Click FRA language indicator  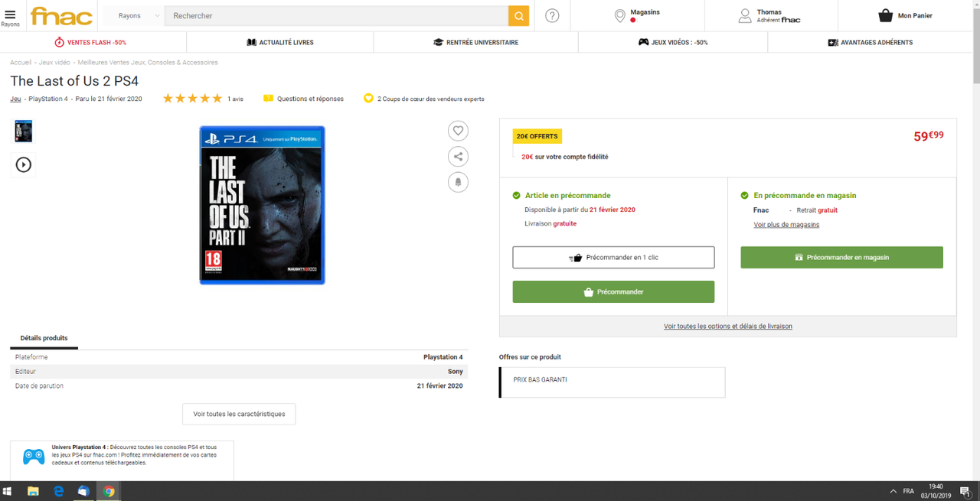point(909,491)
